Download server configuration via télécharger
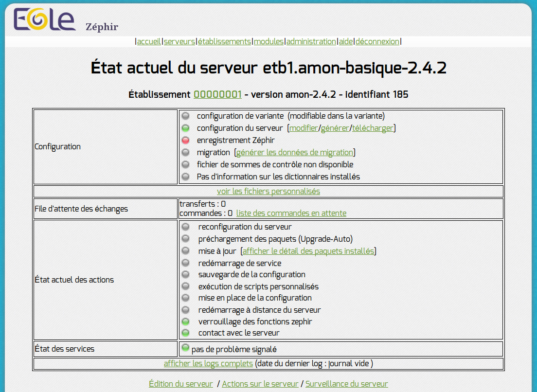This screenshot has width=537, height=392. (x=373, y=128)
